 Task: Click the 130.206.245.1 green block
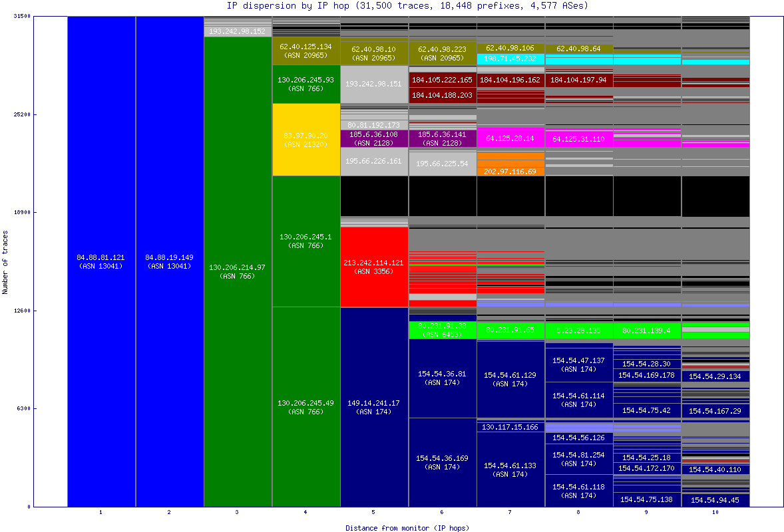pos(305,239)
